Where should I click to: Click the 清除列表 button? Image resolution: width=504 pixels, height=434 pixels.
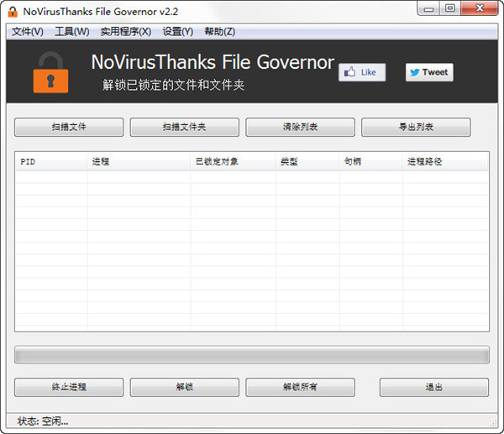[x=300, y=128]
